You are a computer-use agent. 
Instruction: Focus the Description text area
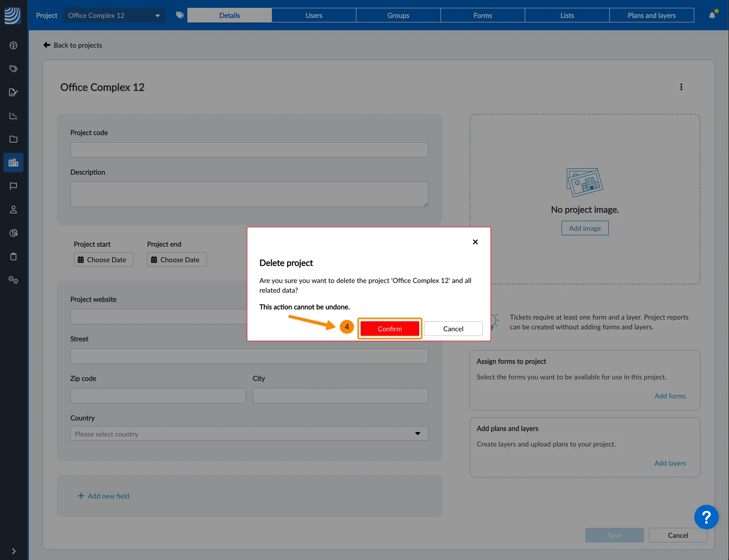pos(249,194)
